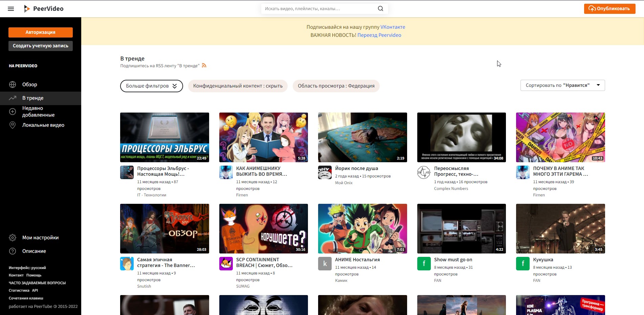Screen dimensions: 644x315
Task: Click the search magnifier icon
Action: point(380,9)
